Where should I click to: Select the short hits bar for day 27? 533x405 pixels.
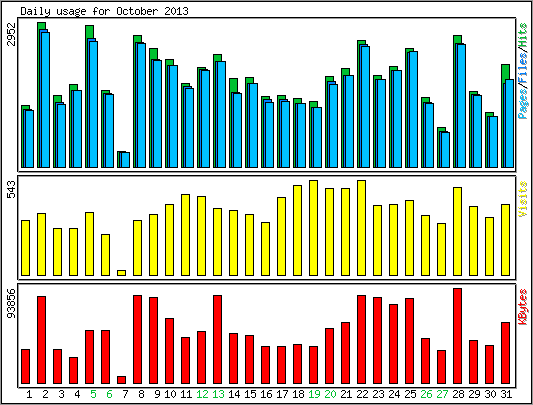[x=444, y=148]
